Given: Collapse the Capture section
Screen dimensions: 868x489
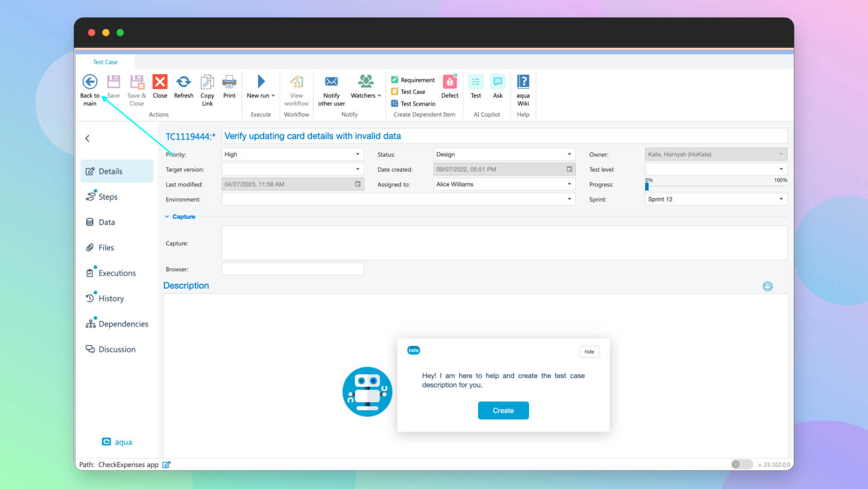Looking at the screenshot, I should click(167, 217).
